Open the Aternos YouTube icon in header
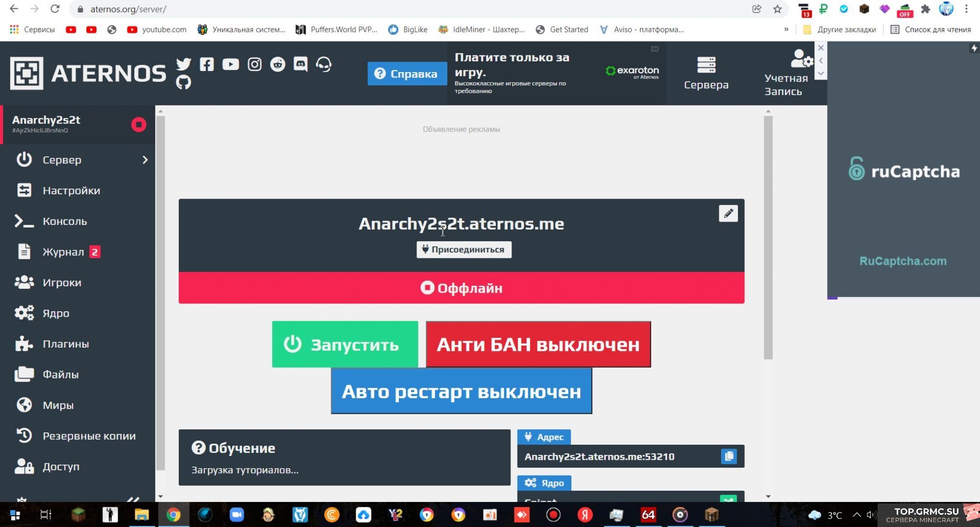Image resolution: width=980 pixels, height=527 pixels. point(230,64)
